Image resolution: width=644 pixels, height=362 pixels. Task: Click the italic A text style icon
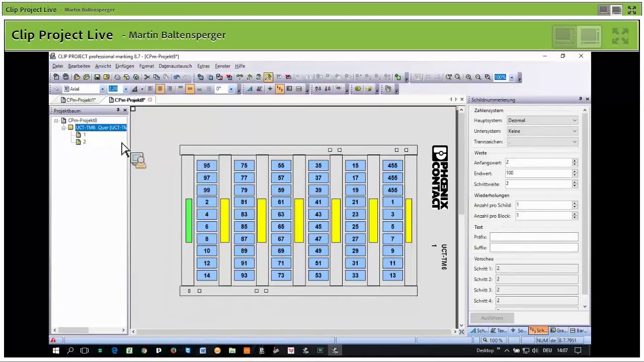(x=250, y=89)
